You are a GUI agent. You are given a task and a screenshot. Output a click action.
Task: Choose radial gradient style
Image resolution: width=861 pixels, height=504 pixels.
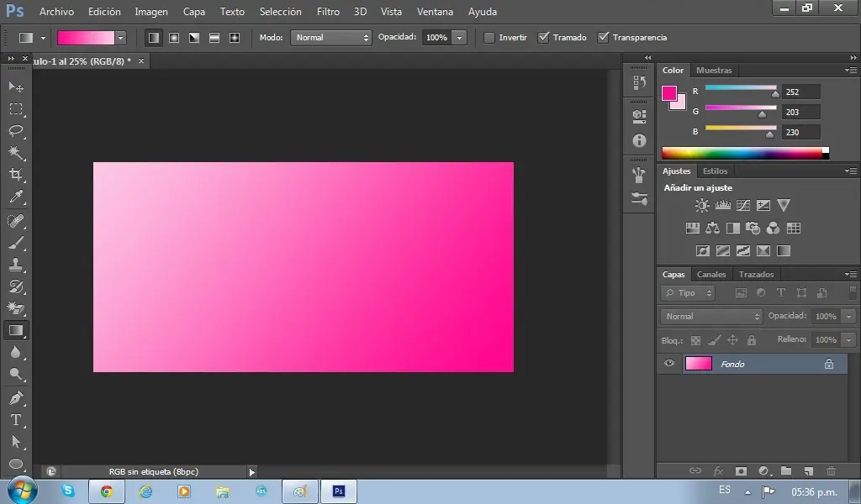(x=174, y=37)
